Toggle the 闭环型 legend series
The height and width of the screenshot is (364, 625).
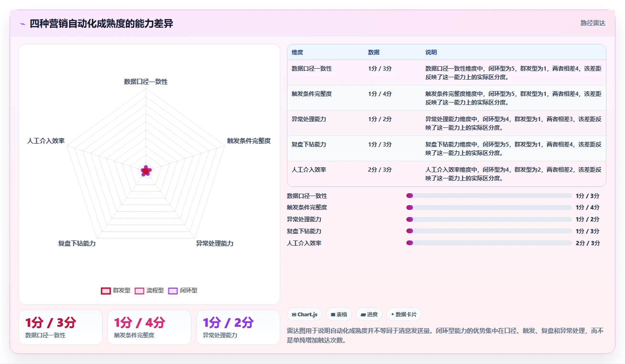point(183,291)
